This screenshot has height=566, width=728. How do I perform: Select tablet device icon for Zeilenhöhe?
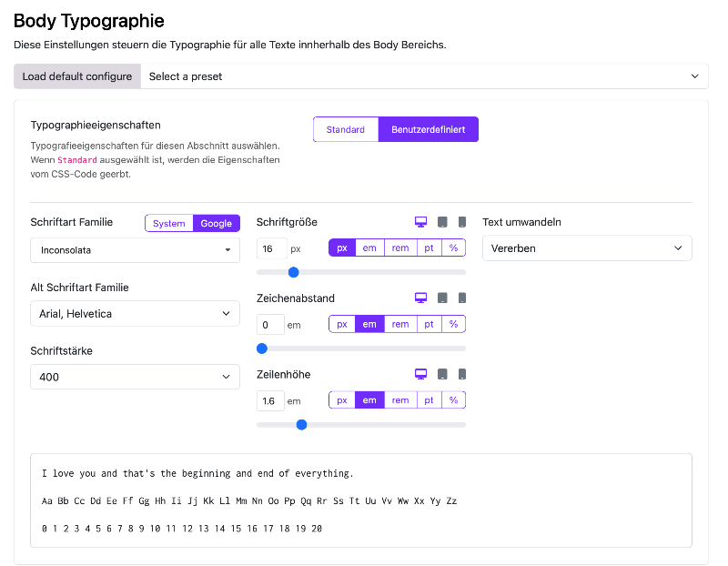pos(442,374)
